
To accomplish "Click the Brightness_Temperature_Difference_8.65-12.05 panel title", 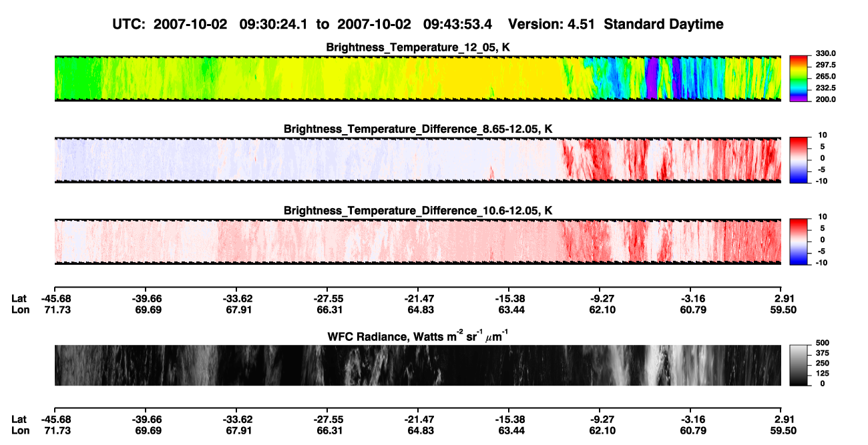I will tap(418, 129).
